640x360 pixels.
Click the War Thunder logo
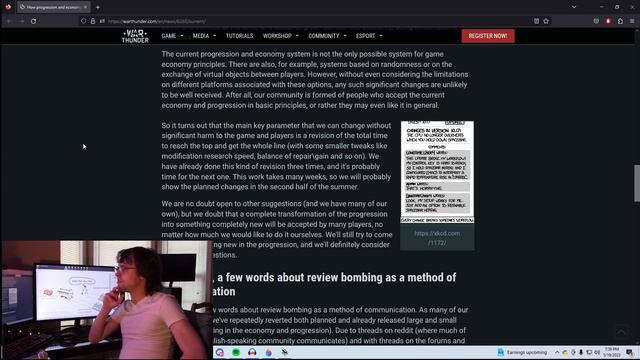[135, 36]
